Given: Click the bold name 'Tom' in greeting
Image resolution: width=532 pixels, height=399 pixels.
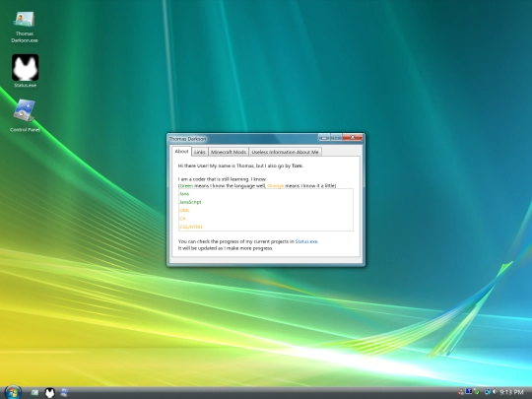Looking at the screenshot, I should point(297,166).
